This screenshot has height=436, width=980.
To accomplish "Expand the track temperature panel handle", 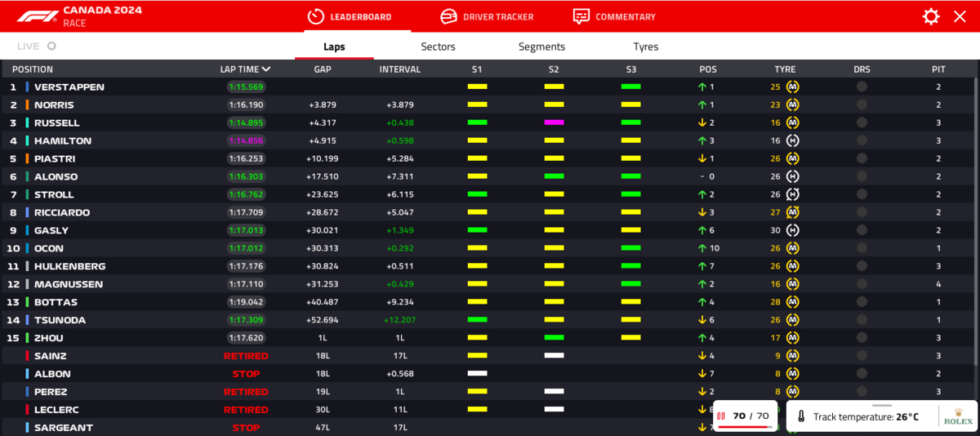I will click(882, 405).
